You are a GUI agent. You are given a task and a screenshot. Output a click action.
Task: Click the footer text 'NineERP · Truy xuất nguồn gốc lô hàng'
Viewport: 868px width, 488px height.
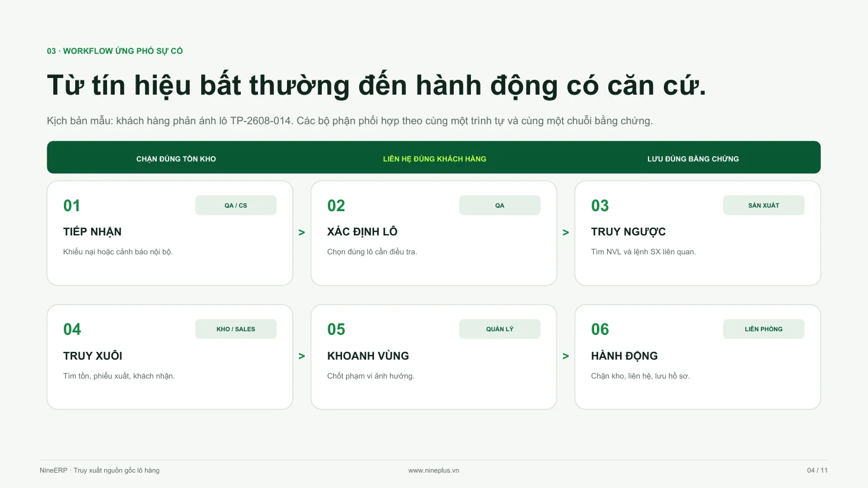[99, 471]
